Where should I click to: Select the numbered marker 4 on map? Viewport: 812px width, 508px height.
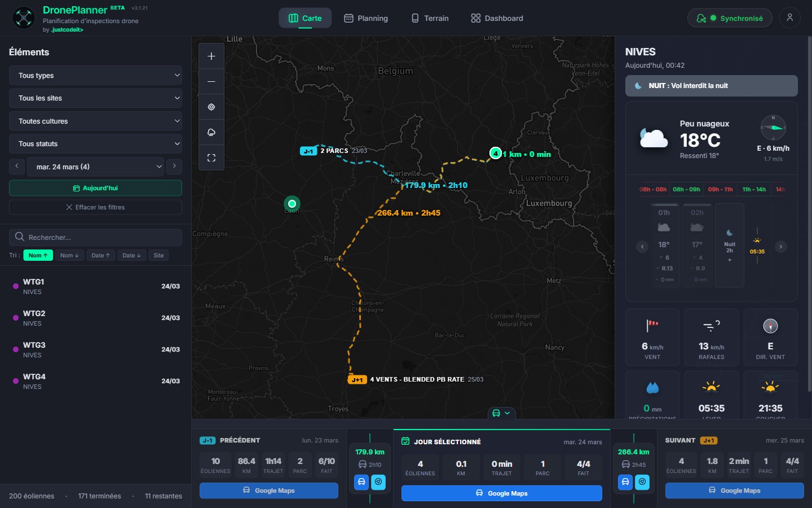495,153
